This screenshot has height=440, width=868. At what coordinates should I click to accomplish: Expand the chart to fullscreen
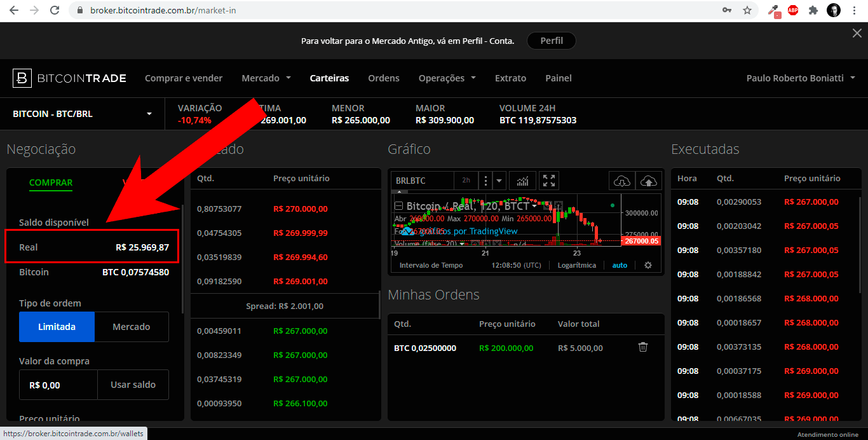click(x=548, y=181)
